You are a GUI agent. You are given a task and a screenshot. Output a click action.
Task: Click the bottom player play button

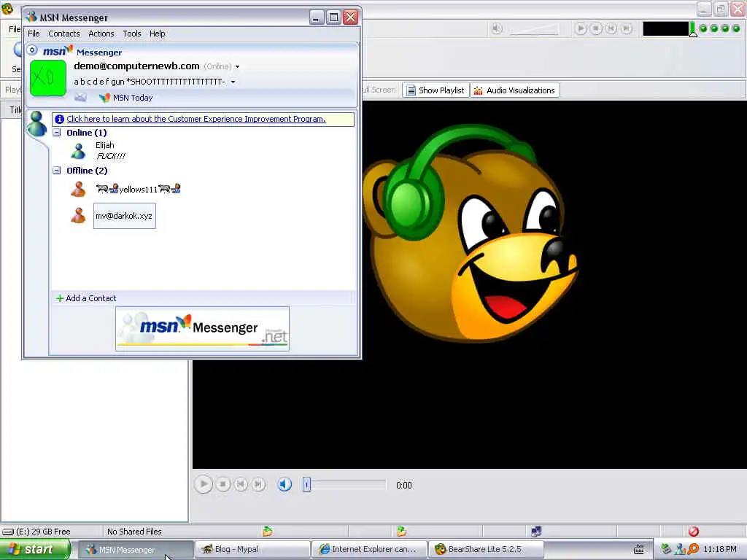(204, 484)
